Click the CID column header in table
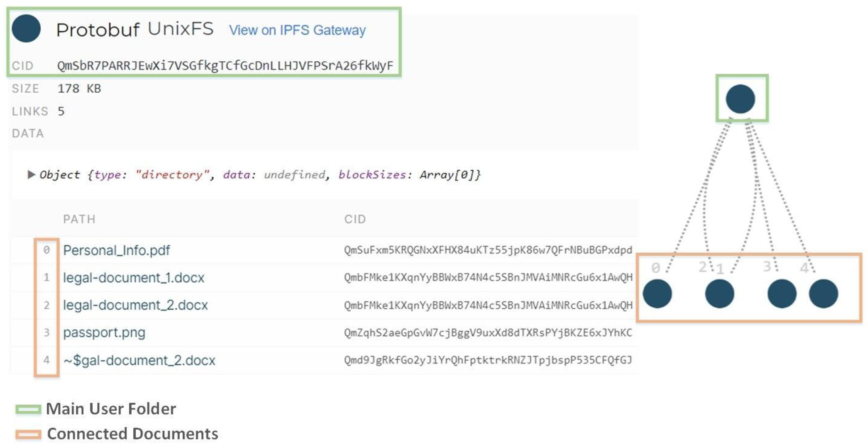 [355, 219]
